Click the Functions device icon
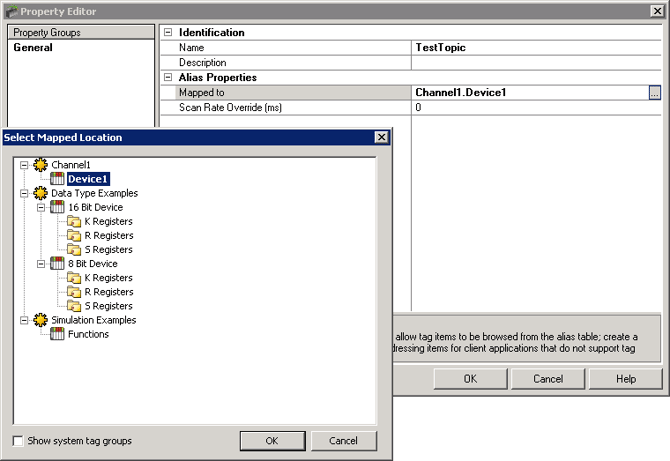Viewport: 670px width, 461px height. 57,334
